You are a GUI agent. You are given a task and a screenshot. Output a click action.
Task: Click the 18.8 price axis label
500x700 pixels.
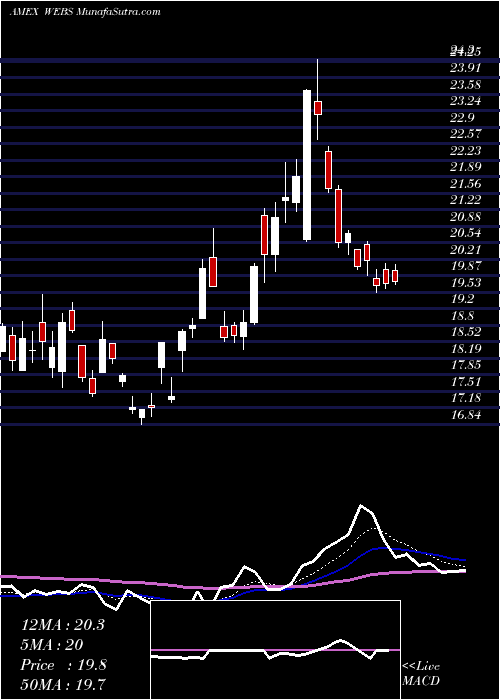[x=462, y=316]
